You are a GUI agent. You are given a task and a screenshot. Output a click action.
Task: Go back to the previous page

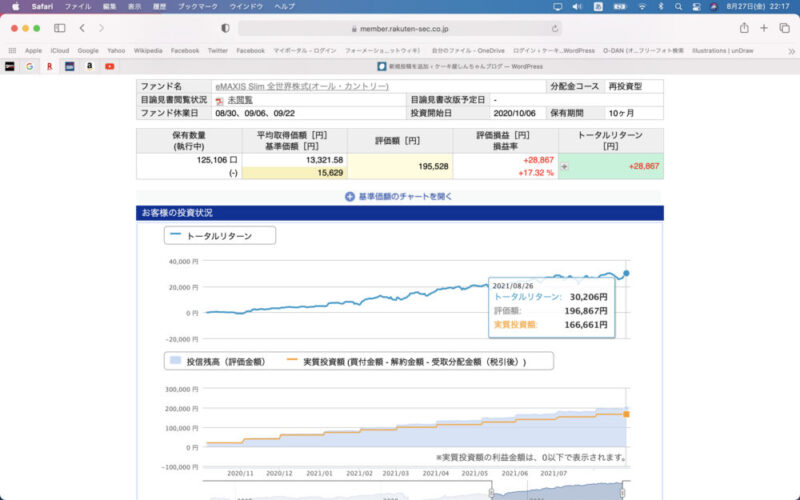pos(82,28)
